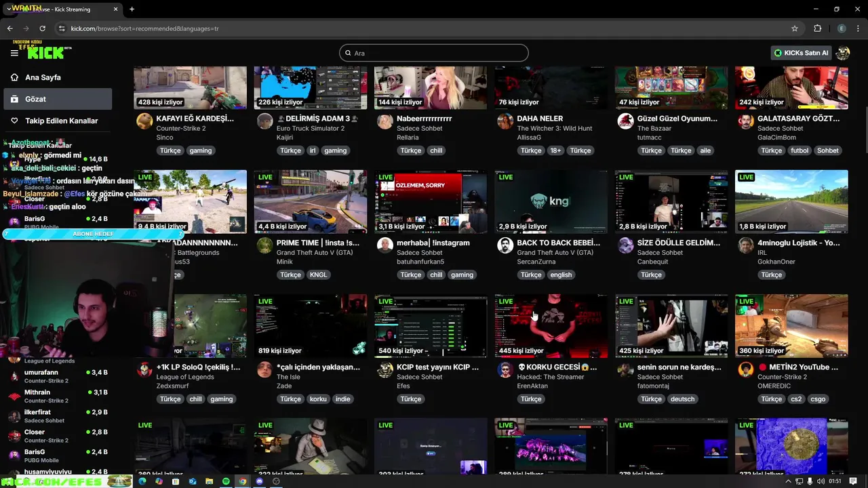868x488 pixels.
Task: Open Microsoft Edge from the taskbar
Action: click(142, 481)
